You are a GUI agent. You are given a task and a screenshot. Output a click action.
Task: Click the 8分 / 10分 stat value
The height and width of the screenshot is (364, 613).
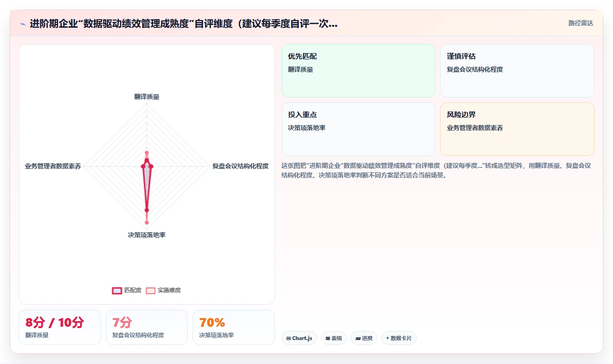pyautogui.click(x=55, y=322)
